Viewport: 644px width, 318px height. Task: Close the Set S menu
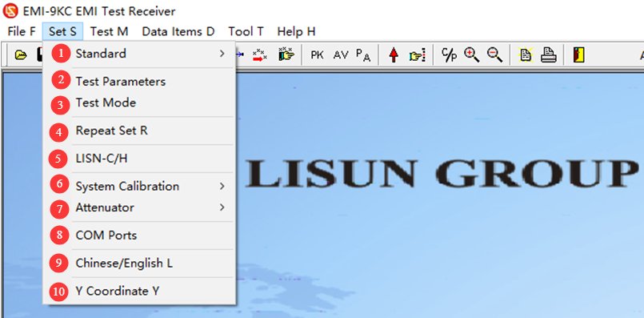[x=62, y=32]
